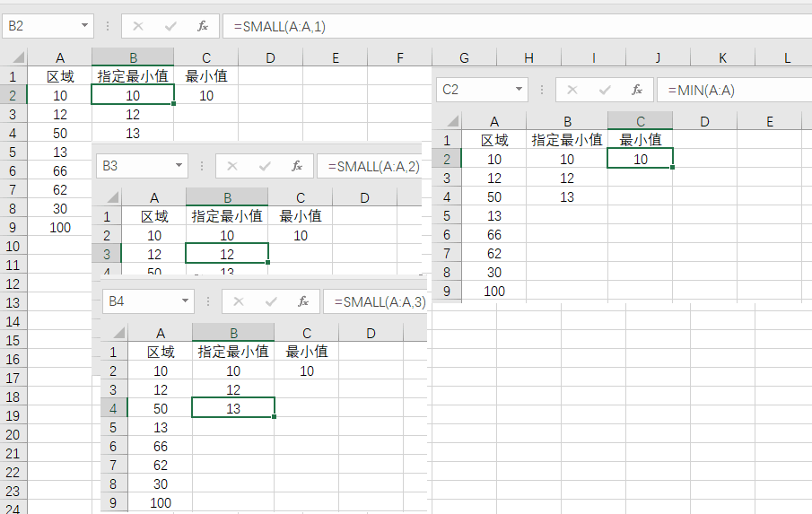This screenshot has height=514, width=812.
Task: Open insert function fx for =SMALL(A:A,1)
Action: pos(203,26)
